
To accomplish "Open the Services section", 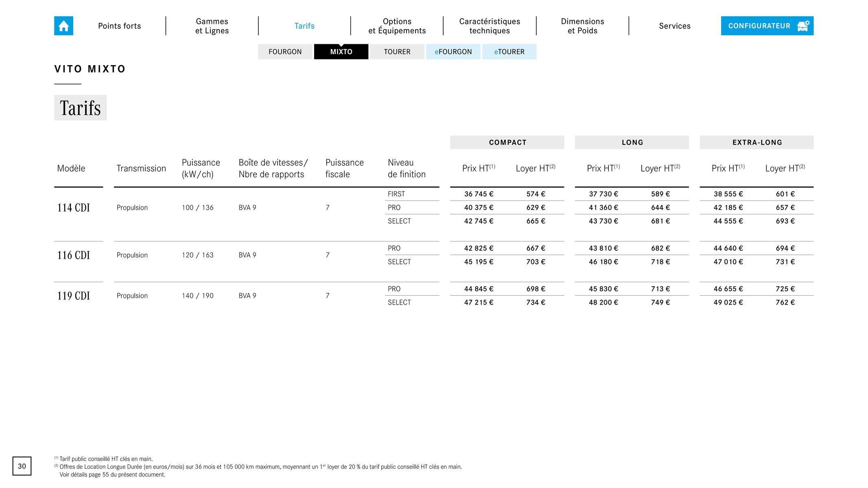I will coord(675,26).
